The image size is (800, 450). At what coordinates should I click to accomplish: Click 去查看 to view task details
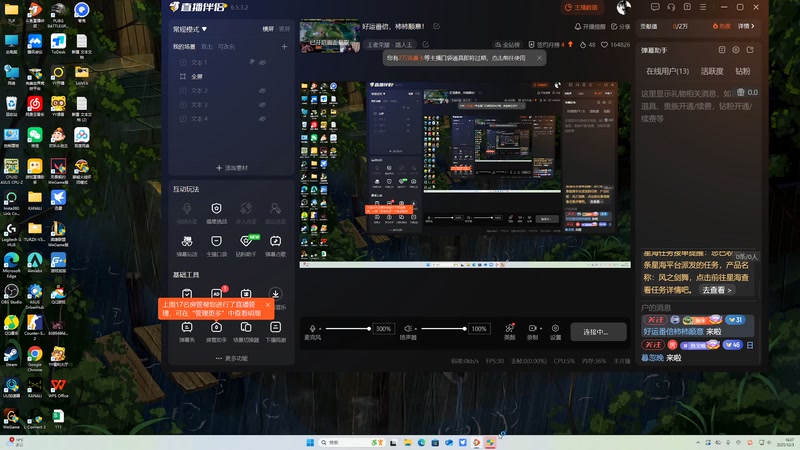click(x=717, y=290)
